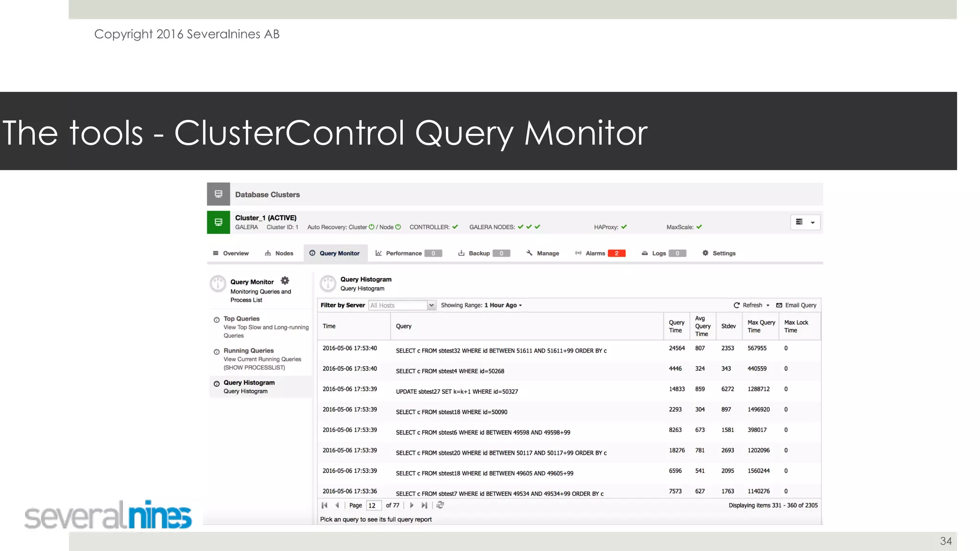Click the Query Monitor sidebar clock icon
This screenshot has width=980, height=551.
(218, 284)
